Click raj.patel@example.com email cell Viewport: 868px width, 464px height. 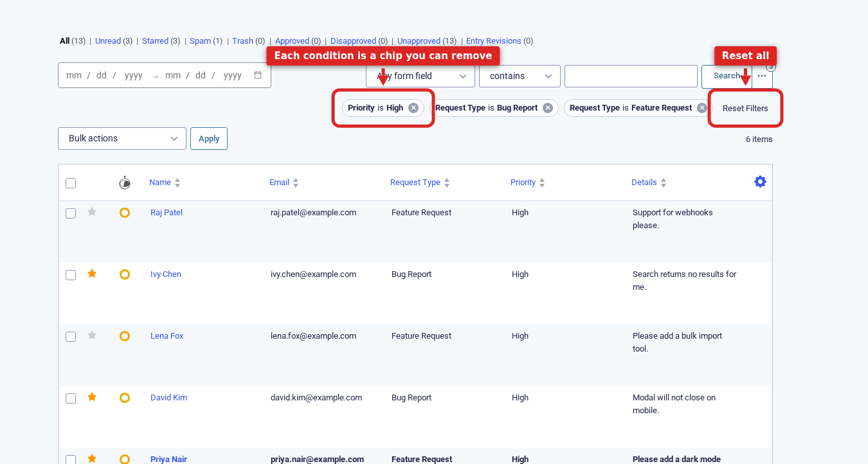pyautogui.click(x=313, y=212)
